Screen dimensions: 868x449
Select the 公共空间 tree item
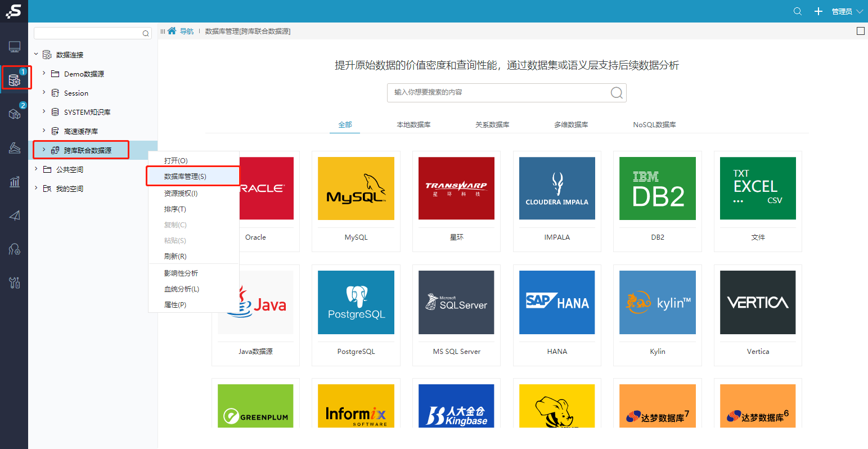(70, 170)
